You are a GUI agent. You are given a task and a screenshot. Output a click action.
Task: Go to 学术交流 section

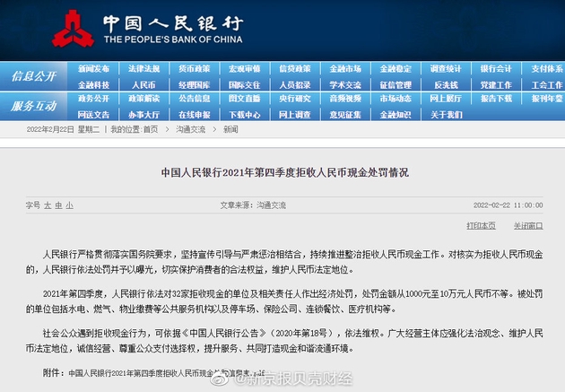coord(345,85)
